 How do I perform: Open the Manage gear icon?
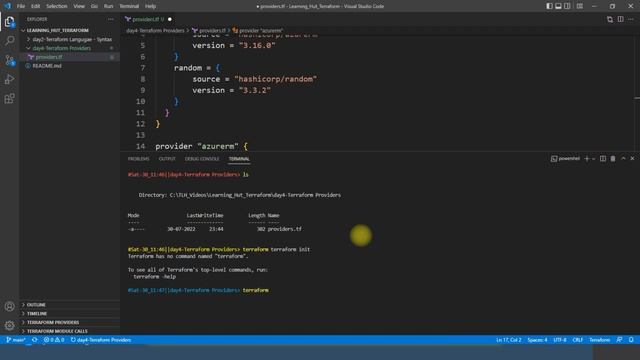coord(9,325)
